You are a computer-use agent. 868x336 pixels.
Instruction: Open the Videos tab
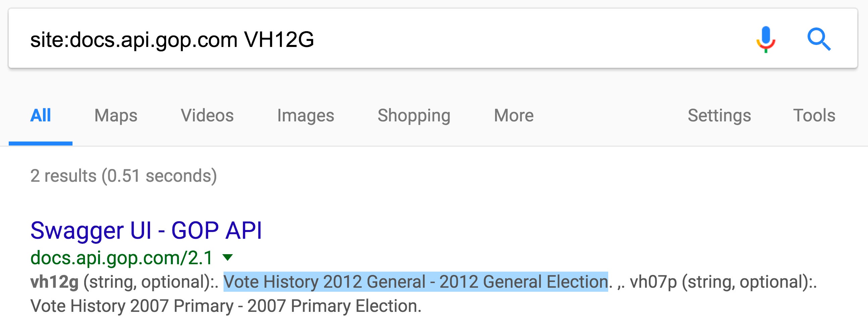pyautogui.click(x=207, y=115)
